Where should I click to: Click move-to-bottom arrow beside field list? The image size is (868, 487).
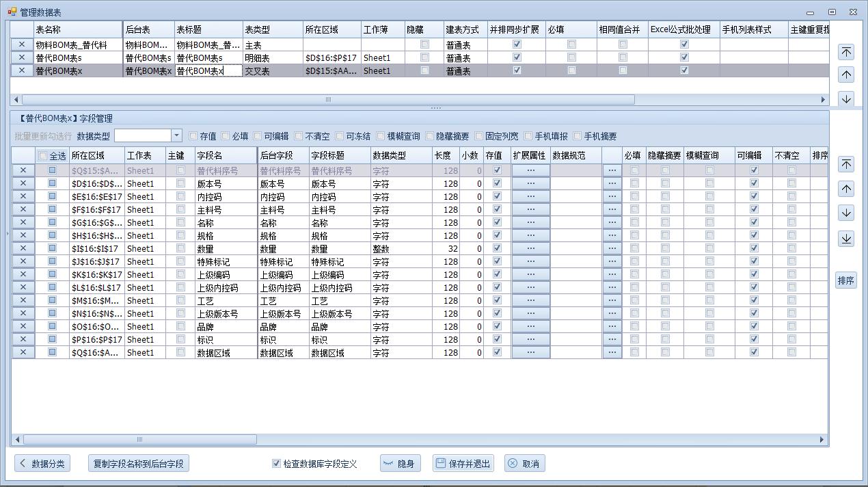click(x=846, y=238)
